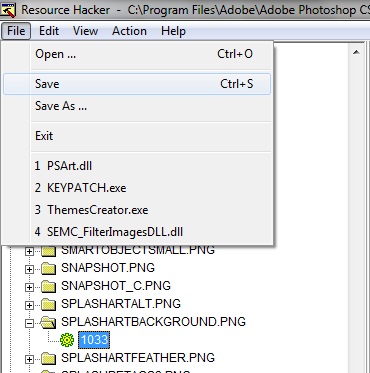Click Exit in the File menu
This screenshot has width=370, height=373.
click(x=137, y=136)
